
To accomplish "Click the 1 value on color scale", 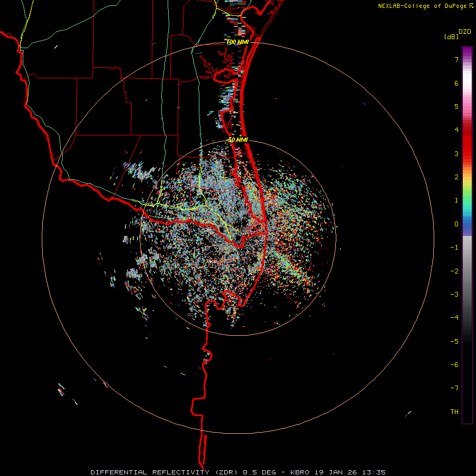I will (x=456, y=200).
